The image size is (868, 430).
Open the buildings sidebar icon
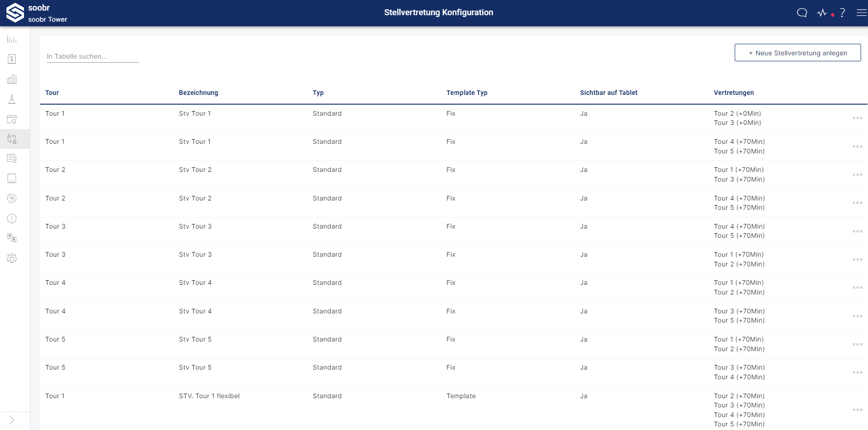point(12,79)
